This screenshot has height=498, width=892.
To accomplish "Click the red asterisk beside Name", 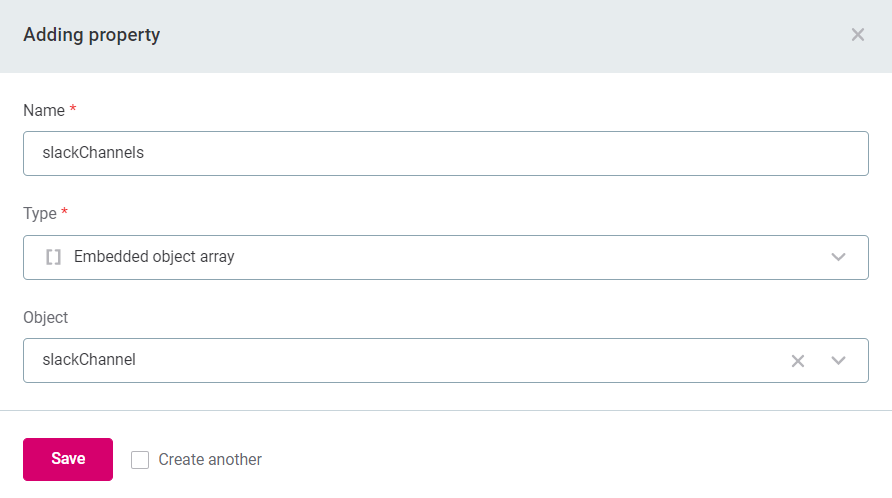I will [73, 109].
